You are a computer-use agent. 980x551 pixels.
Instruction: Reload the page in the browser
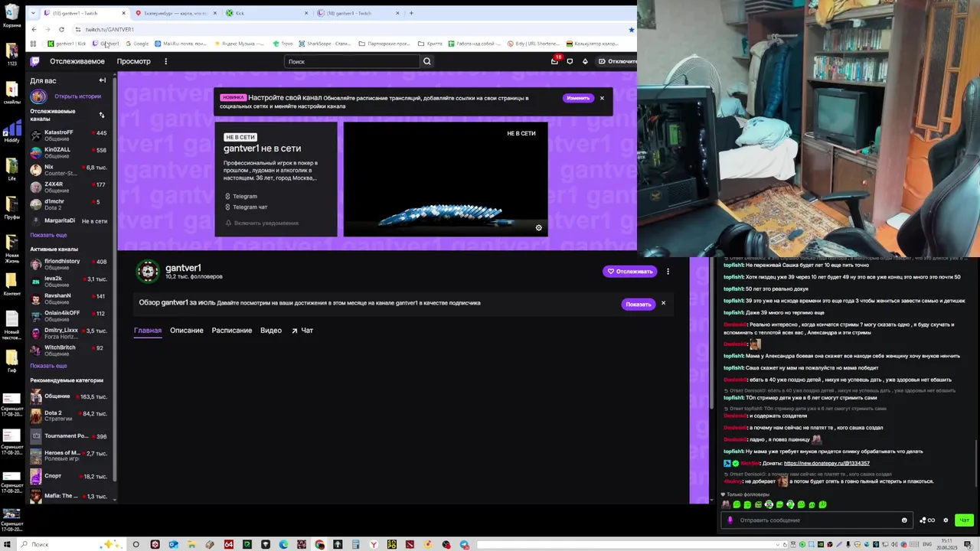[x=61, y=29]
